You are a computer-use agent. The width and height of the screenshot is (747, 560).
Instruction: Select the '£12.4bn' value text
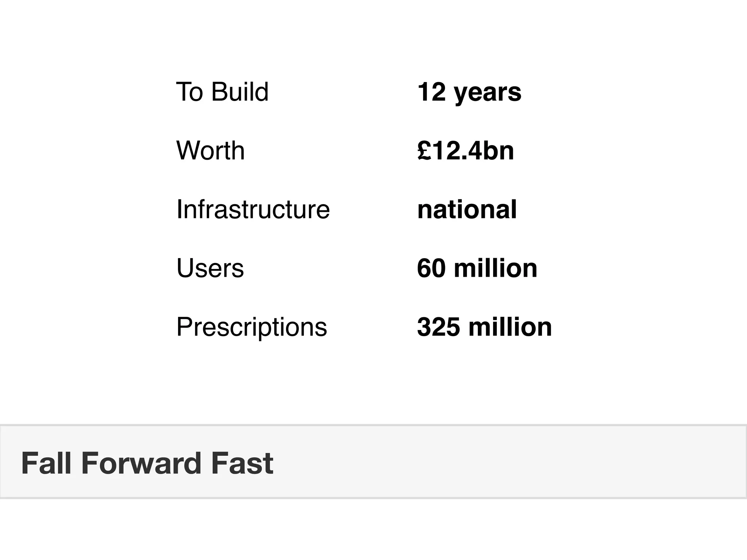click(x=466, y=150)
